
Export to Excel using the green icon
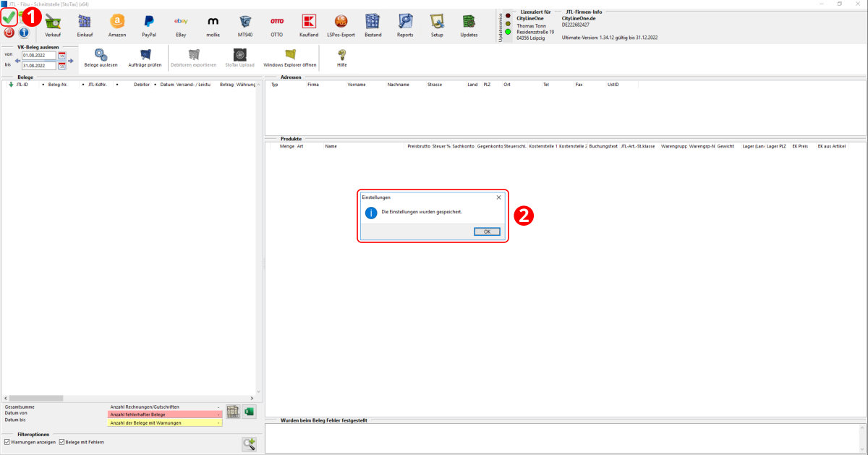(x=249, y=412)
